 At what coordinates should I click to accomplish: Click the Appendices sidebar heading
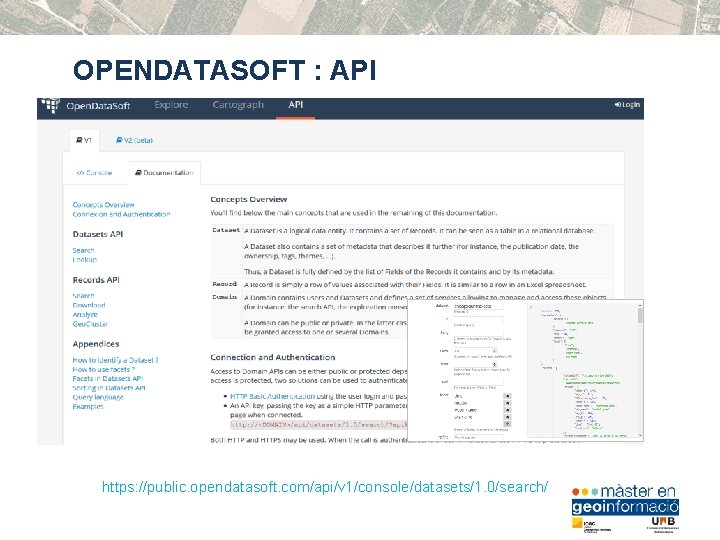96,344
